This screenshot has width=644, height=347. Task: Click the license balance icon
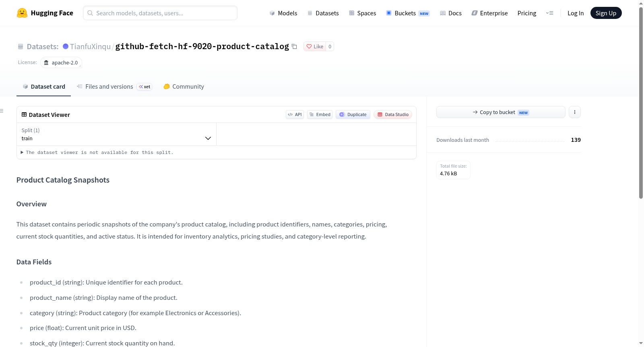click(x=46, y=62)
